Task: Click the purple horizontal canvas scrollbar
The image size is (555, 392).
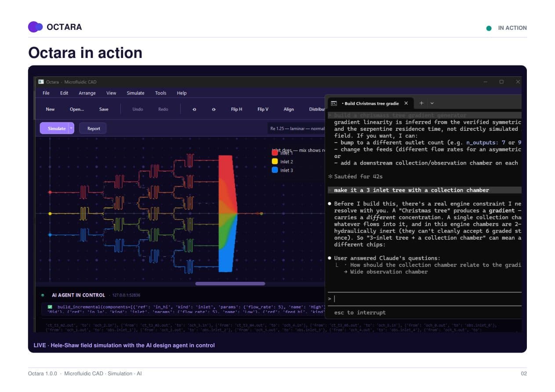Action: pyautogui.click(x=230, y=284)
